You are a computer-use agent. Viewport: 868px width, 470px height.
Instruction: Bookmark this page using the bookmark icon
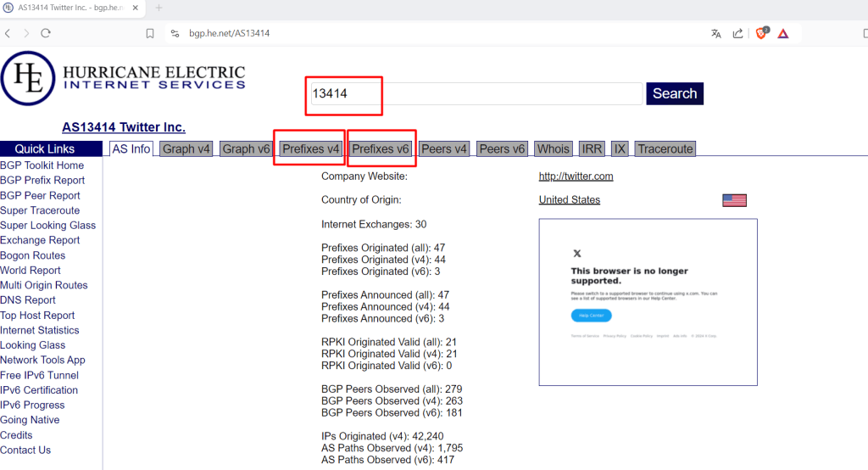[x=150, y=33]
